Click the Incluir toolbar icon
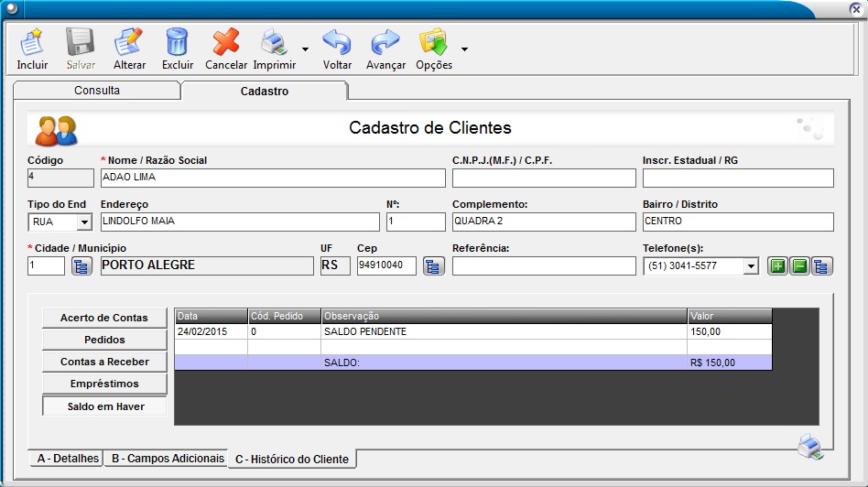This screenshot has width=868, height=487. coord(31,41)
